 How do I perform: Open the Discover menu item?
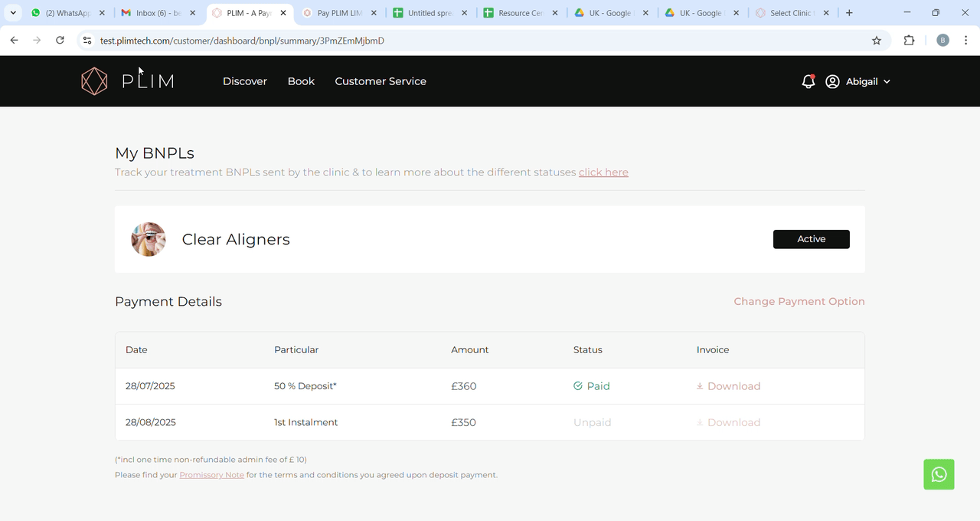pos(245,81)
